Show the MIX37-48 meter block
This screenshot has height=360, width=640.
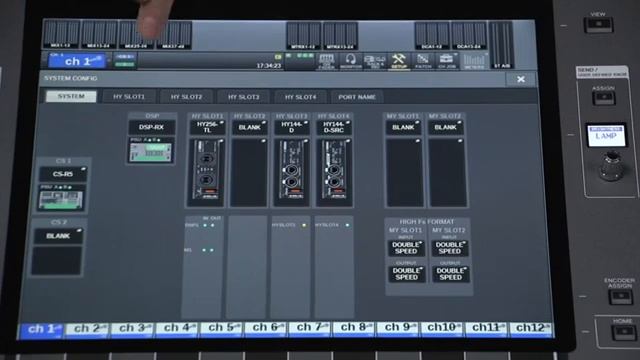173,35
